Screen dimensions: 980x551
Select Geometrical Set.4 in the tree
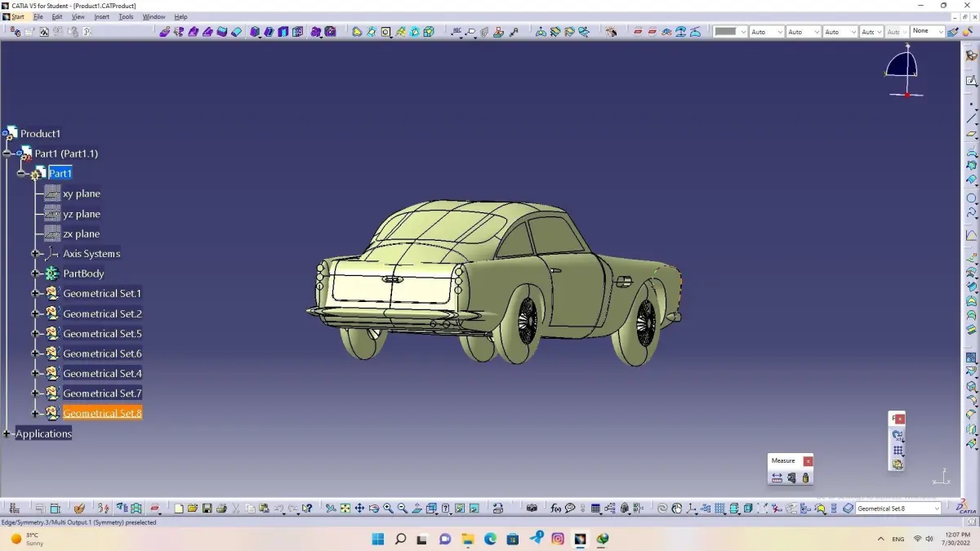coord(102,373)
